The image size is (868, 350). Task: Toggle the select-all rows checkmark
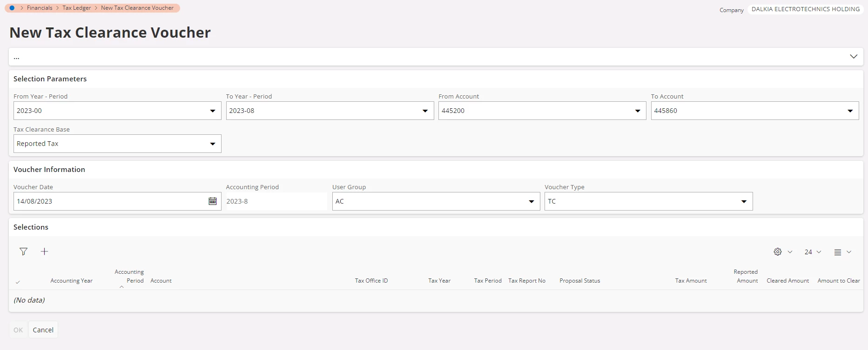pyautogui.click(x=18, y=282)
